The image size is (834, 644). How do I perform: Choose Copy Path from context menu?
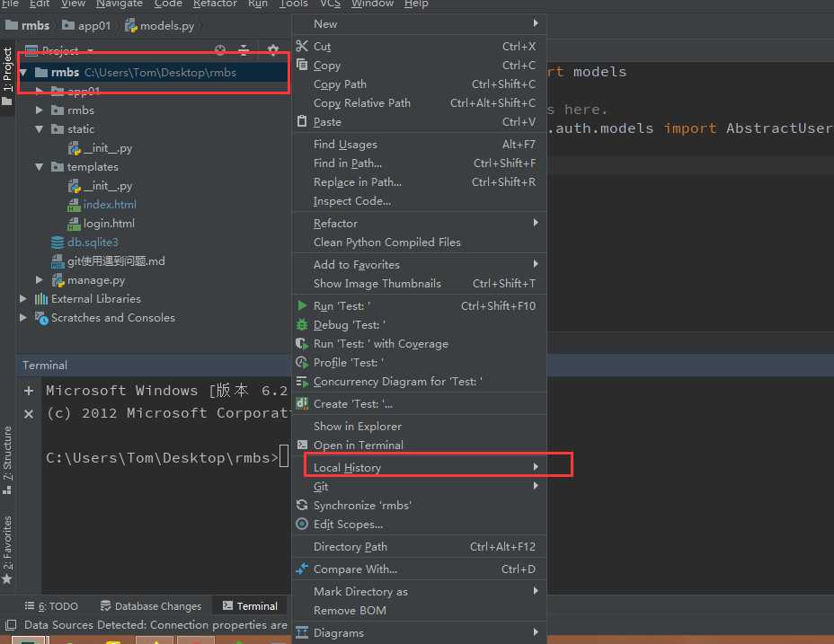419,84
